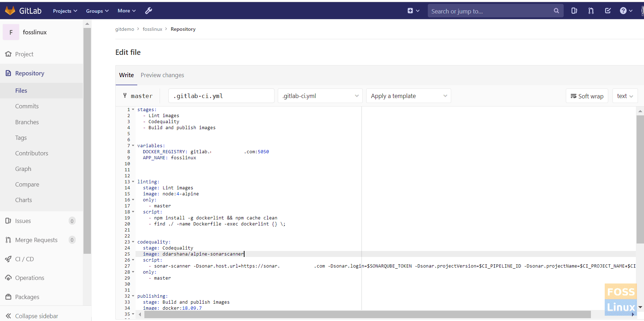Click the CI / CD rocket icon
Viewport: 644px width, 321px height.
point(8,259)
